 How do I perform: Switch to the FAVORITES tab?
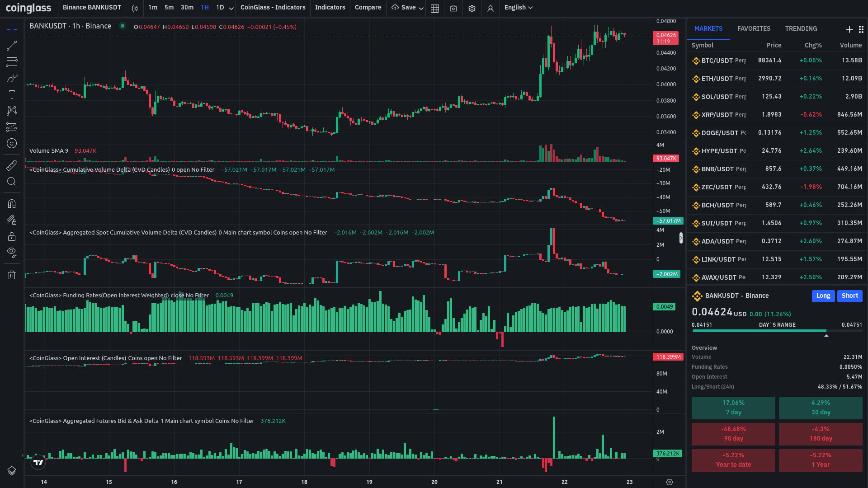click(x=754, y=28)
